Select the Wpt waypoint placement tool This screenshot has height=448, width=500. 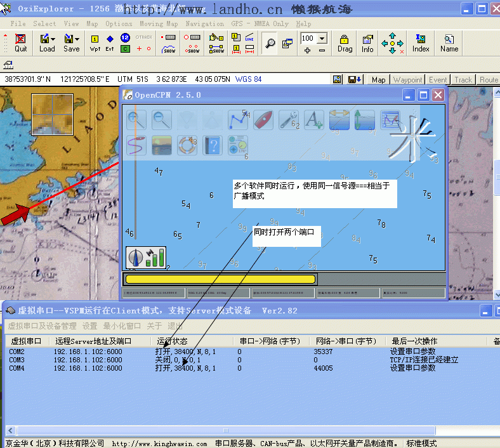[95, 43]
